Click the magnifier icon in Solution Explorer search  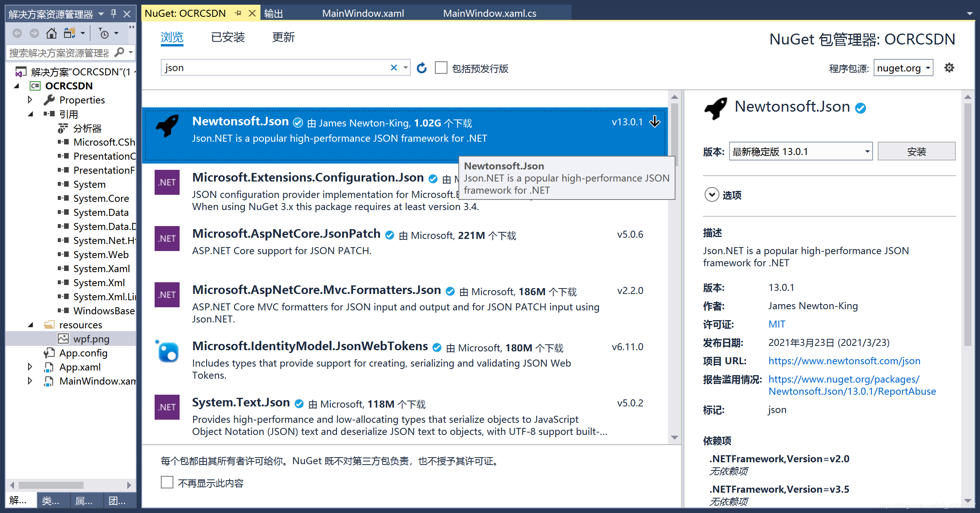(119, 52)
